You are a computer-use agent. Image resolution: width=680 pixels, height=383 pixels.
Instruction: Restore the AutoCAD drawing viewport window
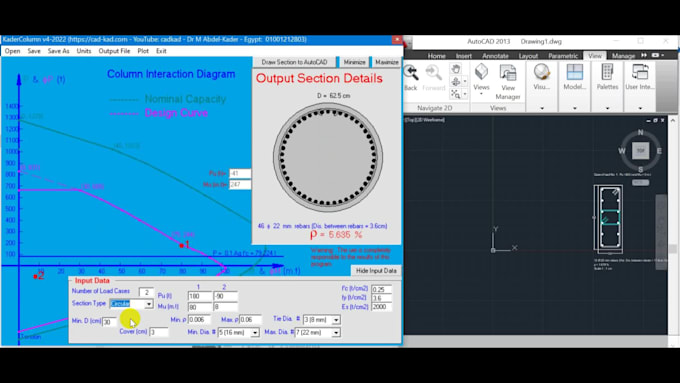(655, 120)
